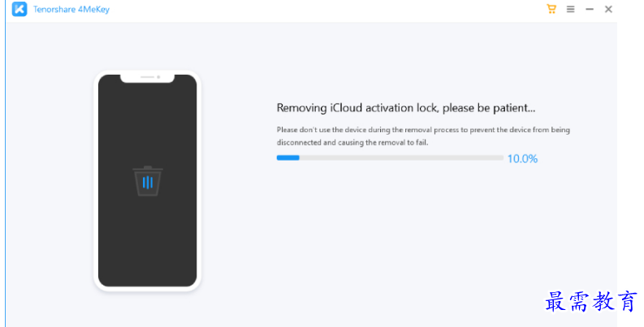Open the shopping cart purchase icon

pos(551,9)
